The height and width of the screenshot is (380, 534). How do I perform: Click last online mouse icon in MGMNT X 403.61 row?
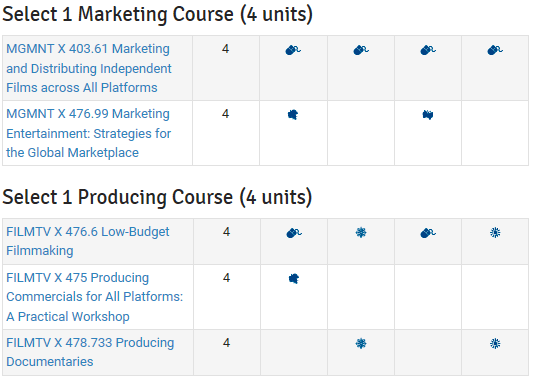tap(495, 50)
